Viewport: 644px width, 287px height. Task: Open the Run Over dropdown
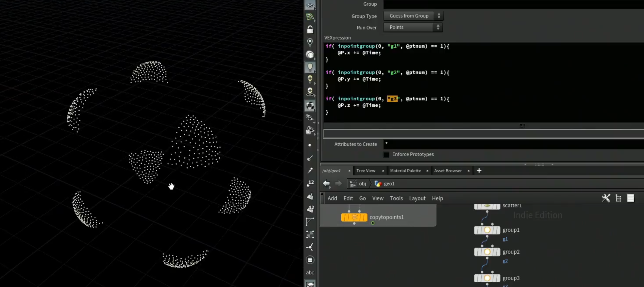(x=413, y=27)
